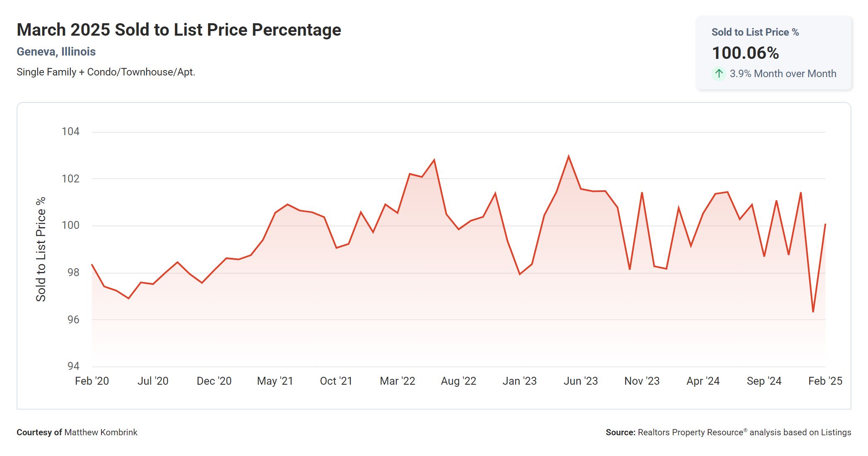Click the 'Feb '25' x-axis label

(x=825, y=381)
